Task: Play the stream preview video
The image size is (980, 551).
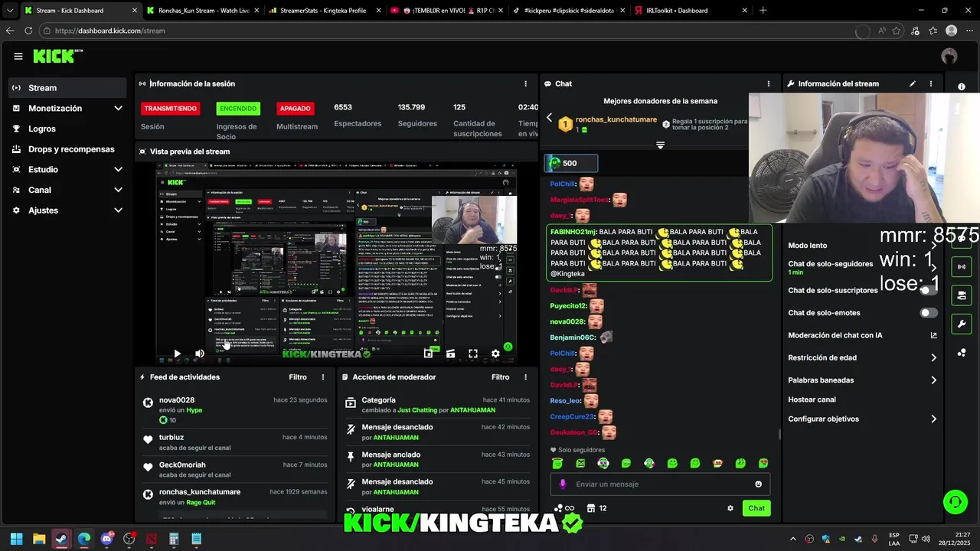Action: [177, 354]
